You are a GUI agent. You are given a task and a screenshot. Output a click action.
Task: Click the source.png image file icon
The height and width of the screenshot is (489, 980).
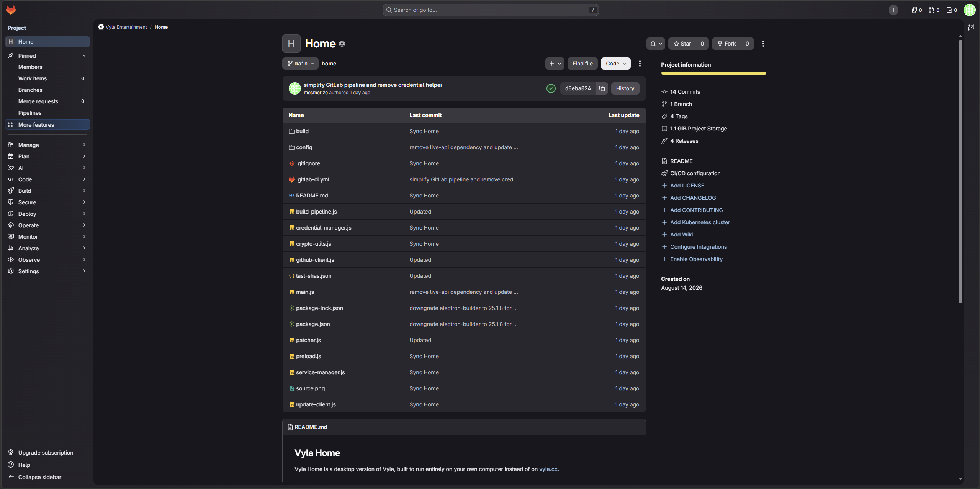(x=292, y=388)
